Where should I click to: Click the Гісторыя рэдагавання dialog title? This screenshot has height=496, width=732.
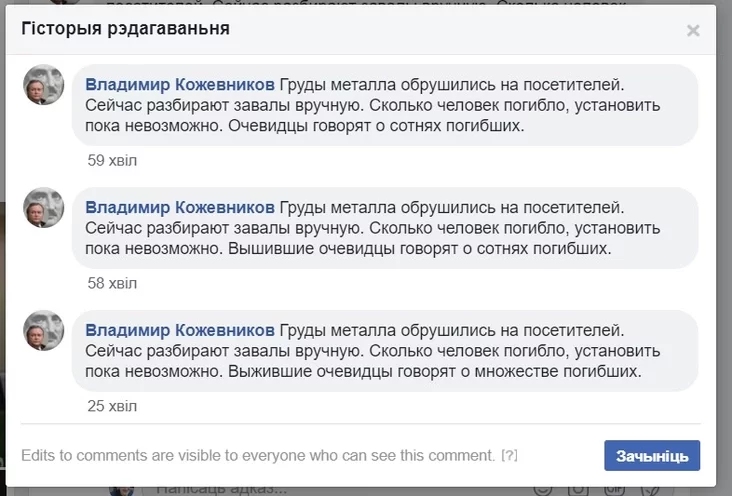point(126,28)
